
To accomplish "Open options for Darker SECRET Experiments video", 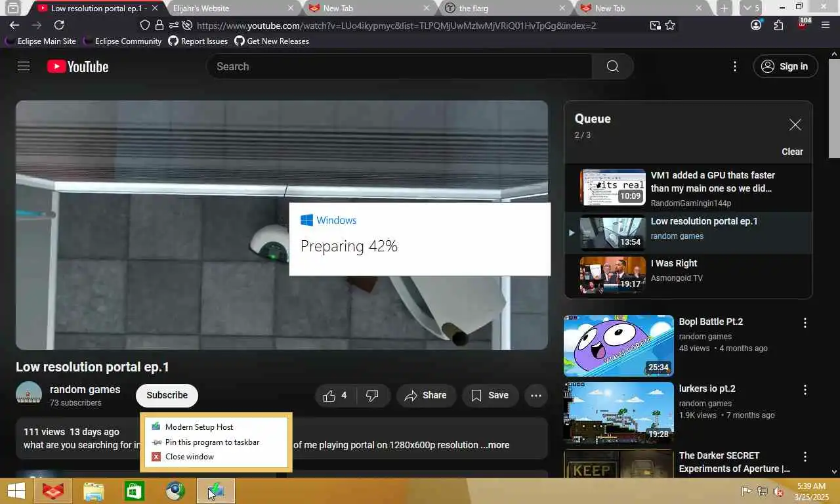I will tap(805, 457).
